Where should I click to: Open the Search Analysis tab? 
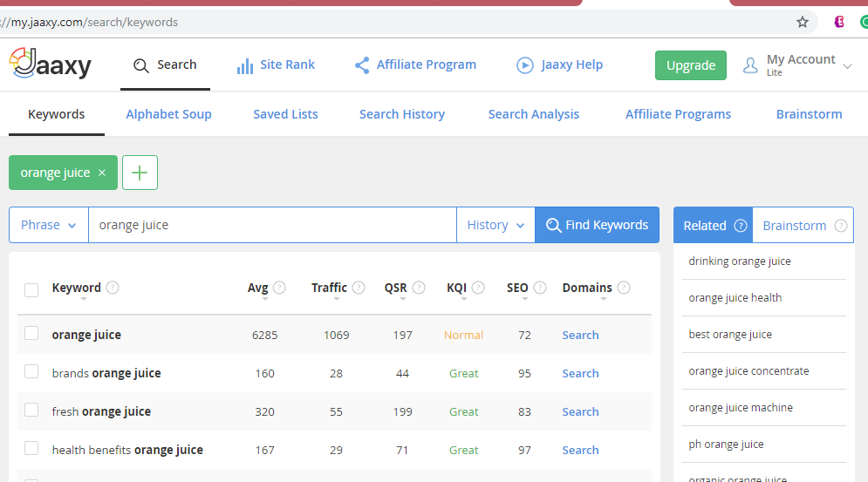(x=534, y=114)
